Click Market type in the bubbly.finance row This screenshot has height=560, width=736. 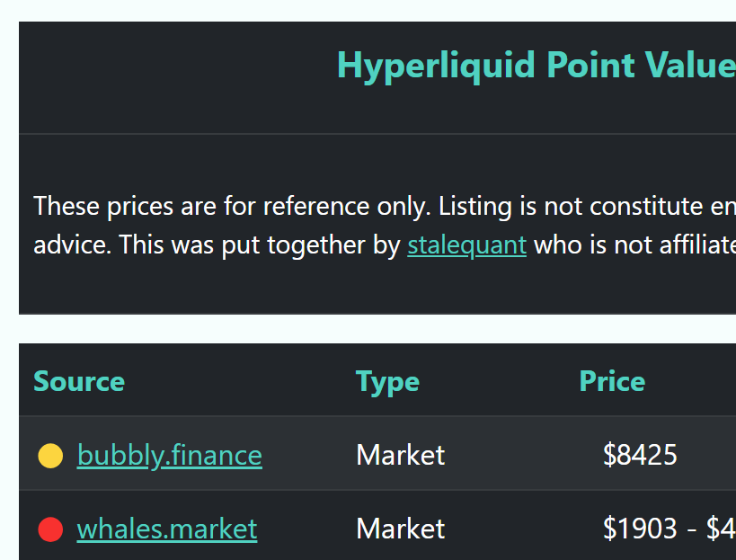(x=400, y=456)
